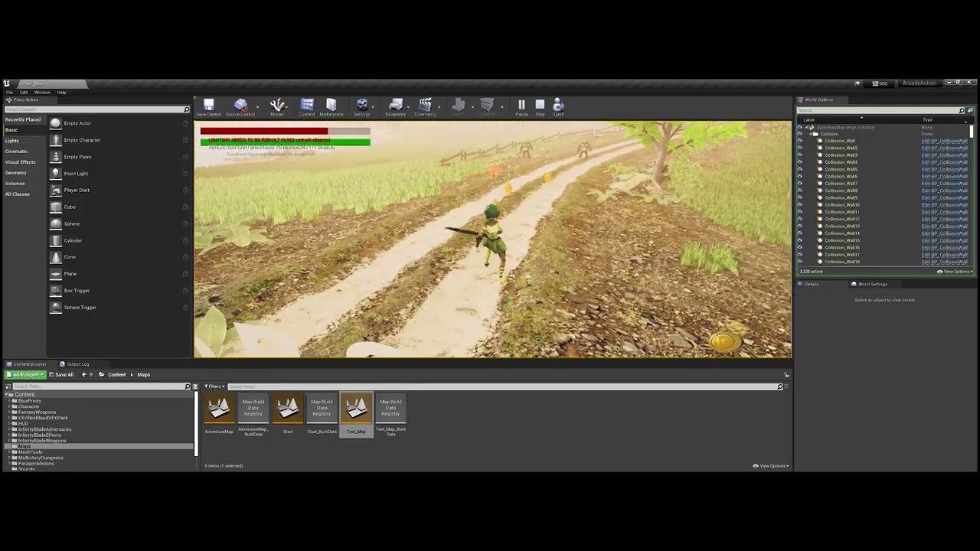Toggle visibility eye of Collision_Wall5

tap(800, 169)
